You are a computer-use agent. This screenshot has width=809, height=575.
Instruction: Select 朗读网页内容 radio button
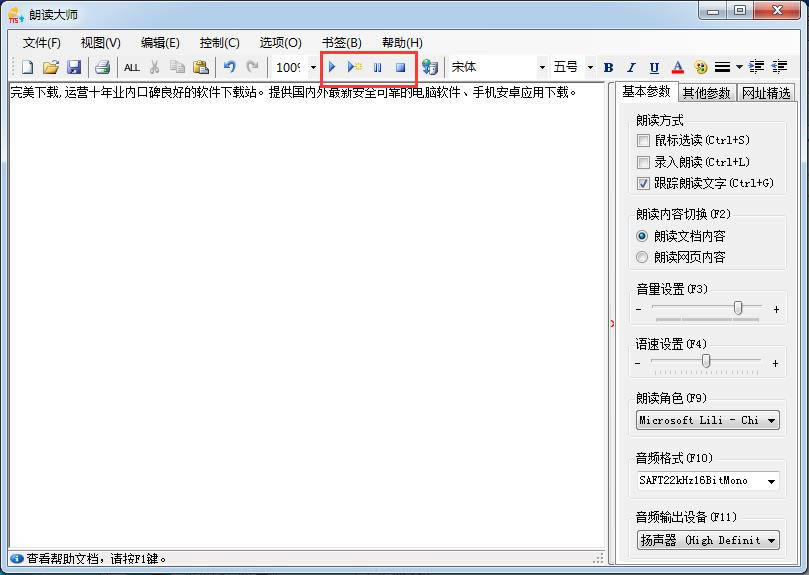[x=642, y=257]
